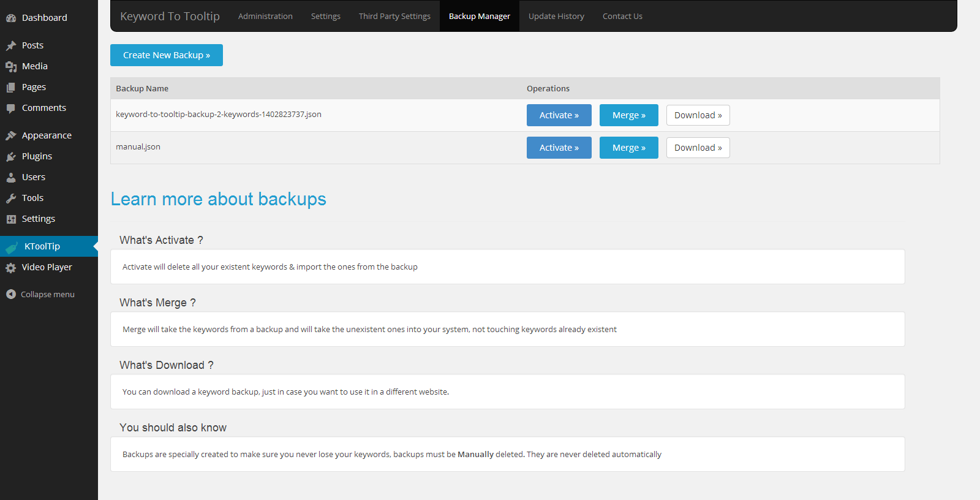Click the Backups are specially created note
The width and height of the screenshot is (980, 500).
point(392,455)
